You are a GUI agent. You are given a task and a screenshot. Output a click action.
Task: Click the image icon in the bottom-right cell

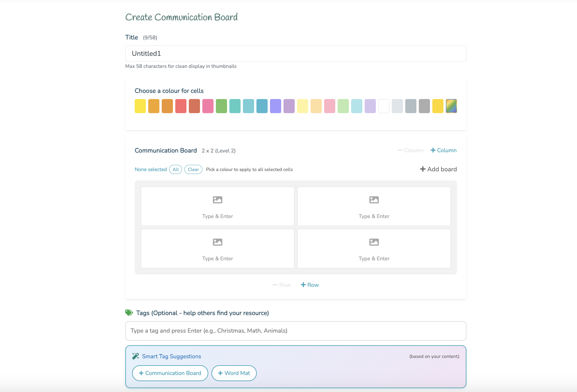tap(374, 242)
